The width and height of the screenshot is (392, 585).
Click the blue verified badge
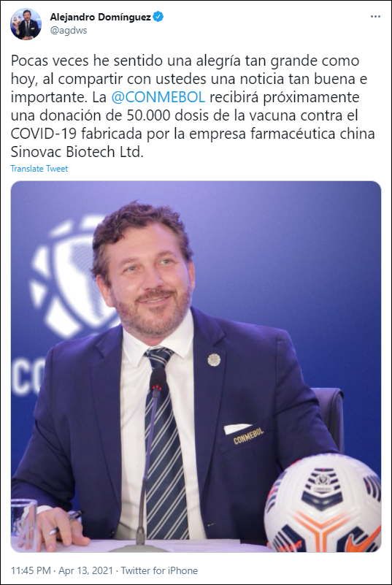158,17
